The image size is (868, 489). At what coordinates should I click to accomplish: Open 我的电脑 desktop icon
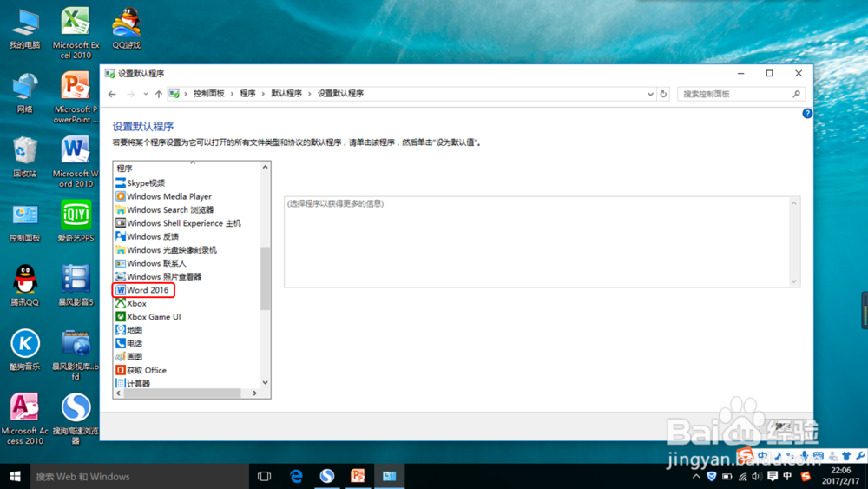coord(24,29)
